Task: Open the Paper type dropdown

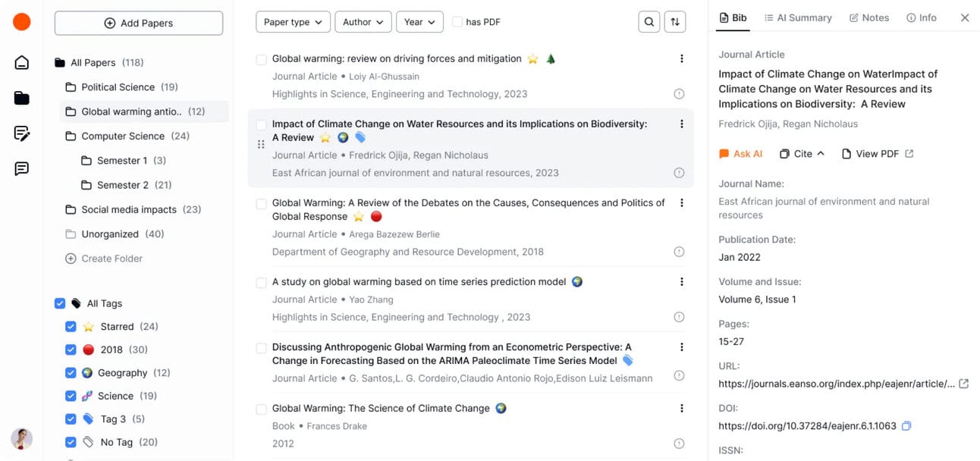Action: (294, 22)
